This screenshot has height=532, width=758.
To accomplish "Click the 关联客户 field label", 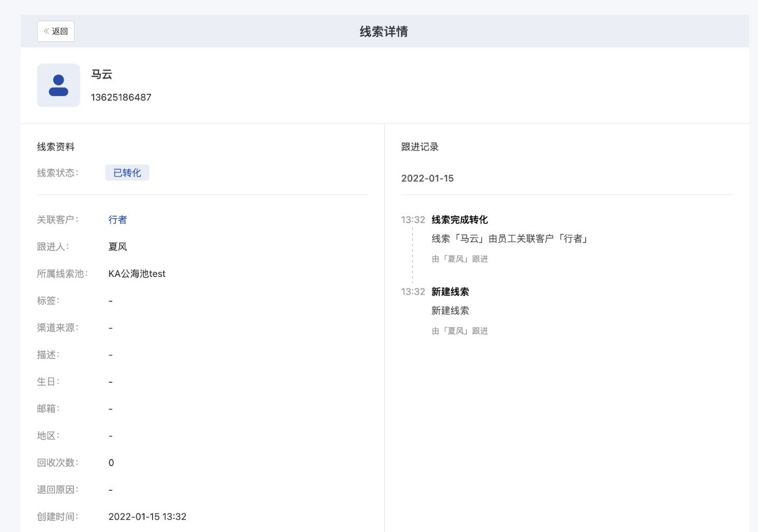I will coord(58,220).
